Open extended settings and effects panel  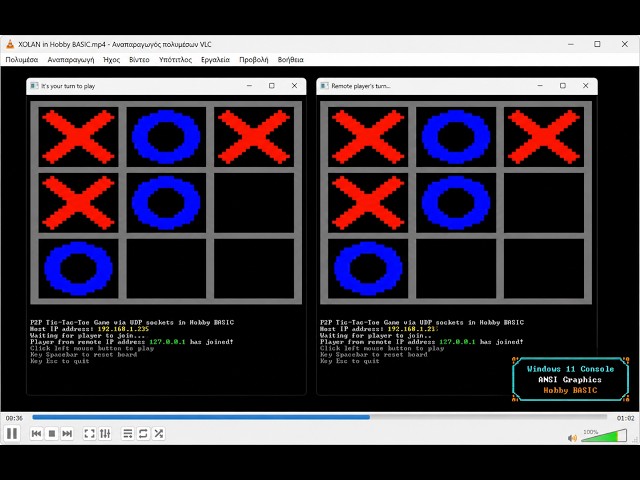(105, 433)
